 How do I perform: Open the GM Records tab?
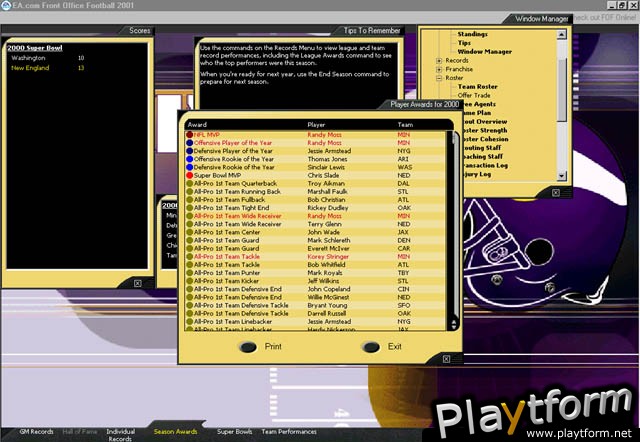[x=36, y=431]
